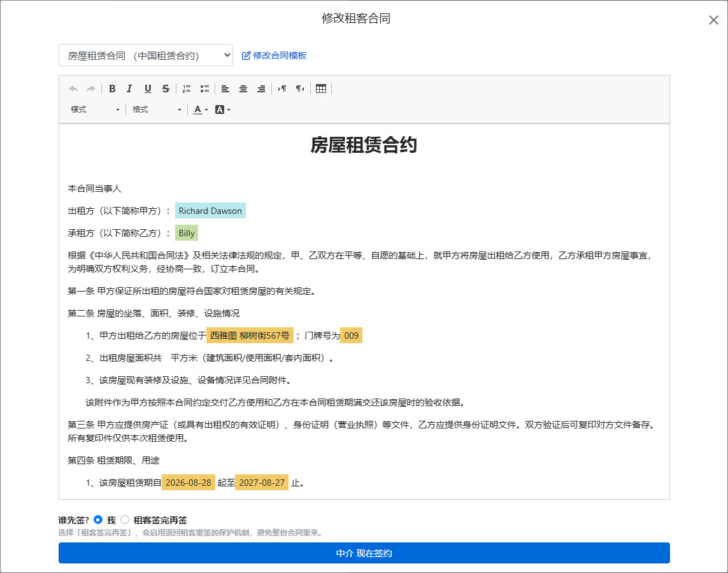Set text direction right to left

pyautogui.click(x=301, y=88)
